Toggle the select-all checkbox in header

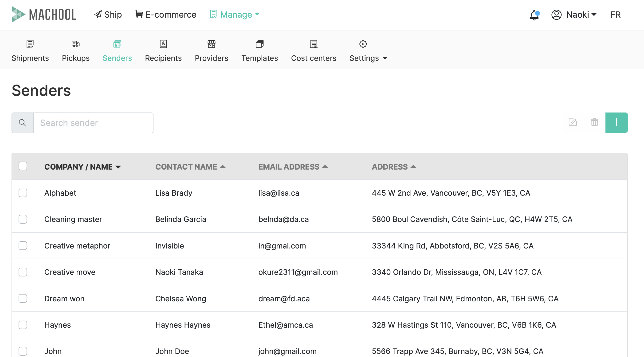(23, 166)
